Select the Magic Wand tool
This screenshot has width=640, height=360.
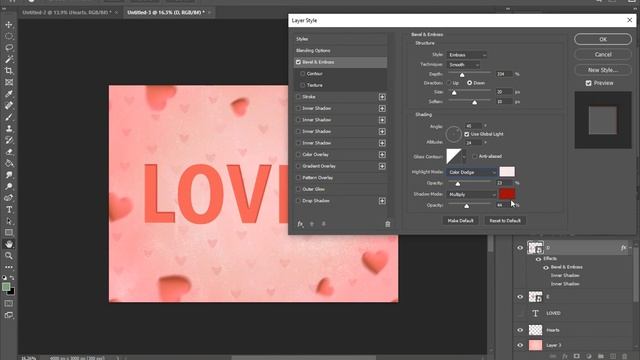coord(9,59)
